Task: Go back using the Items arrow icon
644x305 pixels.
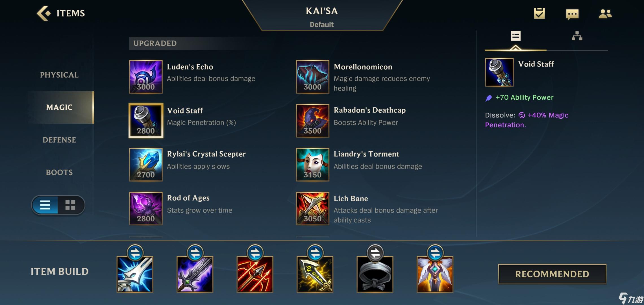Action: 43,13
